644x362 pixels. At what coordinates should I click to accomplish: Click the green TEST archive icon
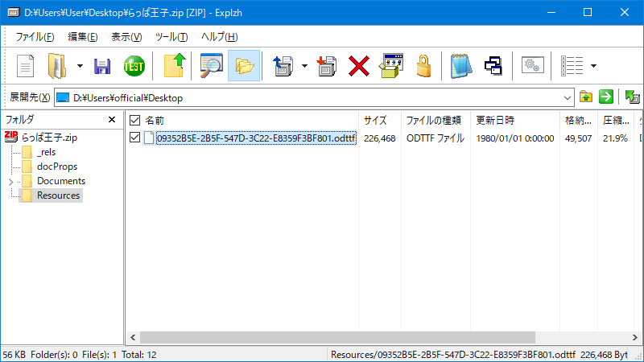click(134, 66)
